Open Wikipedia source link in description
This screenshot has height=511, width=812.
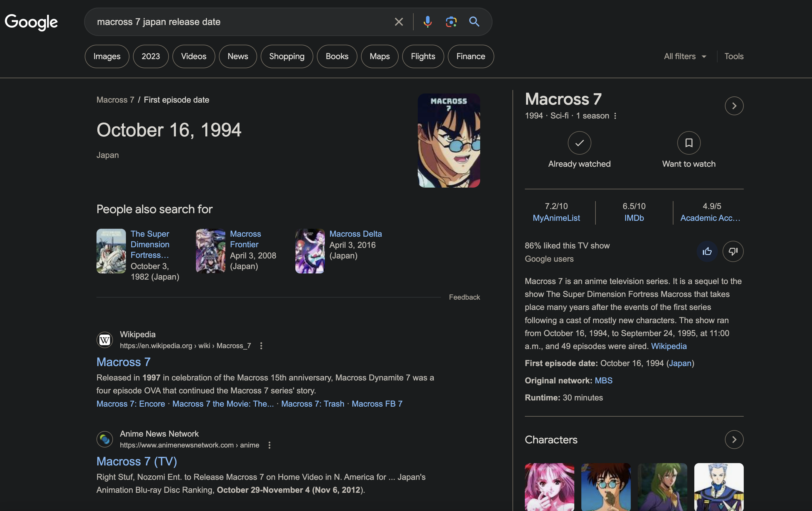[x=669, y=346]
